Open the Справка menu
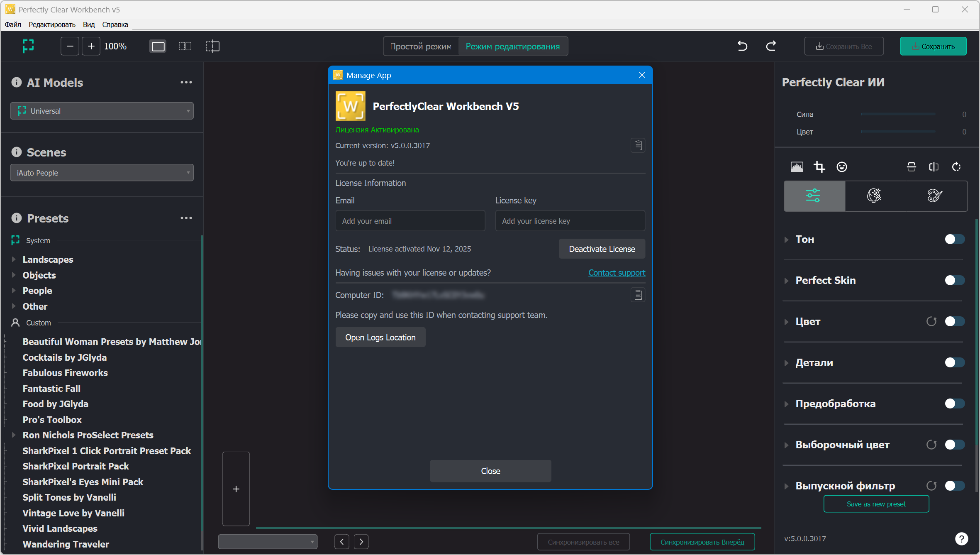The image size is (980, 555). pos(115,24)
